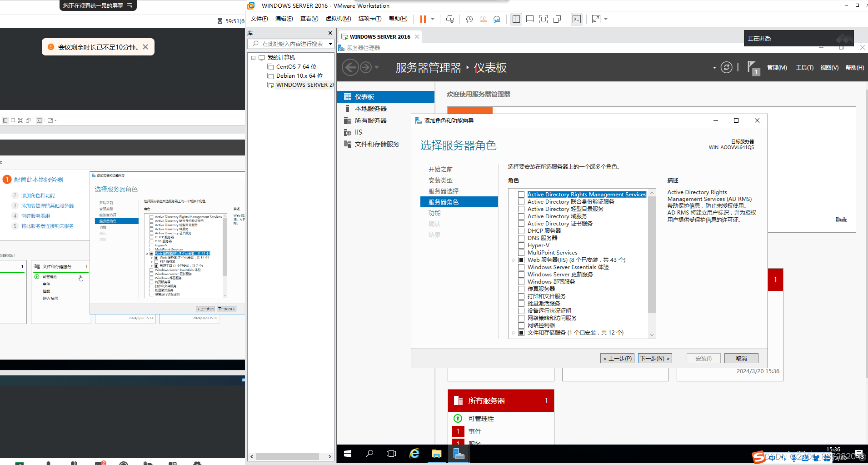
Task: Open the console view icon in VMware toolbar
Action: 577,19
